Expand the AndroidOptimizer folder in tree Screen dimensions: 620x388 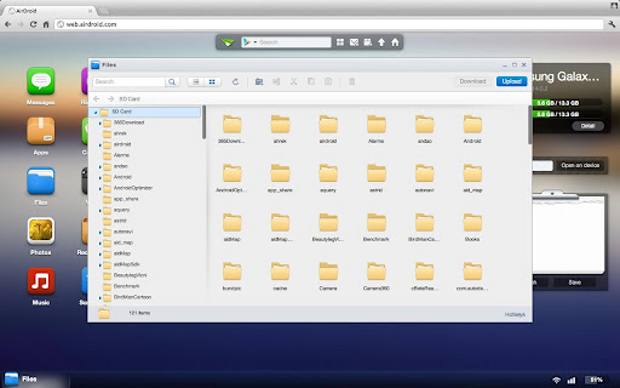[x=100, y=189]
